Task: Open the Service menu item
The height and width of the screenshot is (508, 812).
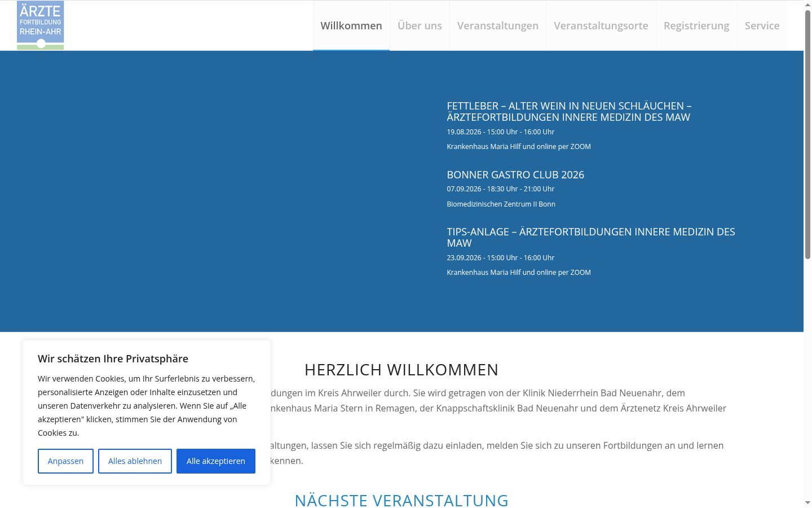Action: pos(762,25)
